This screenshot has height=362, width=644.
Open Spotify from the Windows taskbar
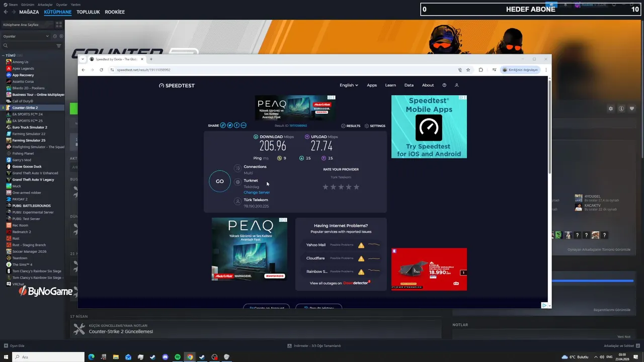[178, 357]
